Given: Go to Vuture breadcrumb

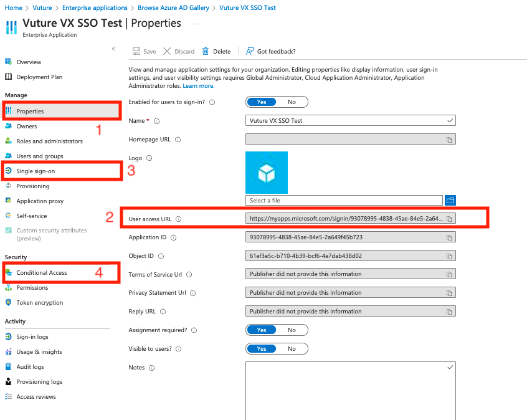Looking at the screenshot, I should [x=42, y=7].
